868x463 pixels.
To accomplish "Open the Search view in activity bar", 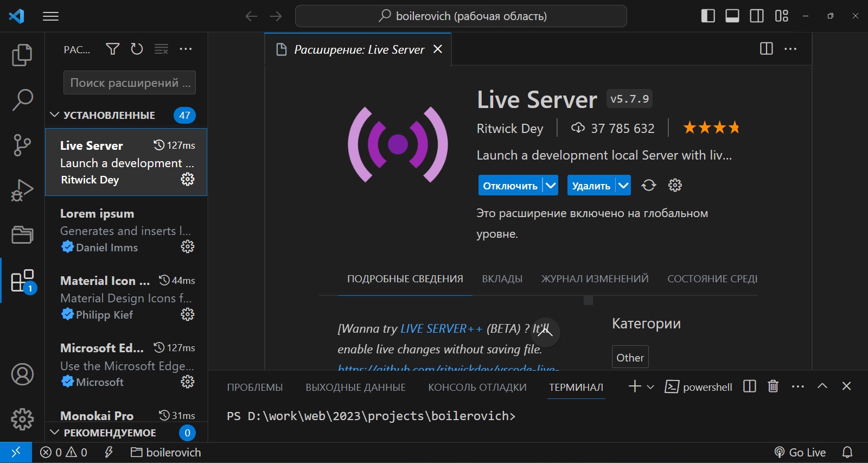I will tap(22, 100).
